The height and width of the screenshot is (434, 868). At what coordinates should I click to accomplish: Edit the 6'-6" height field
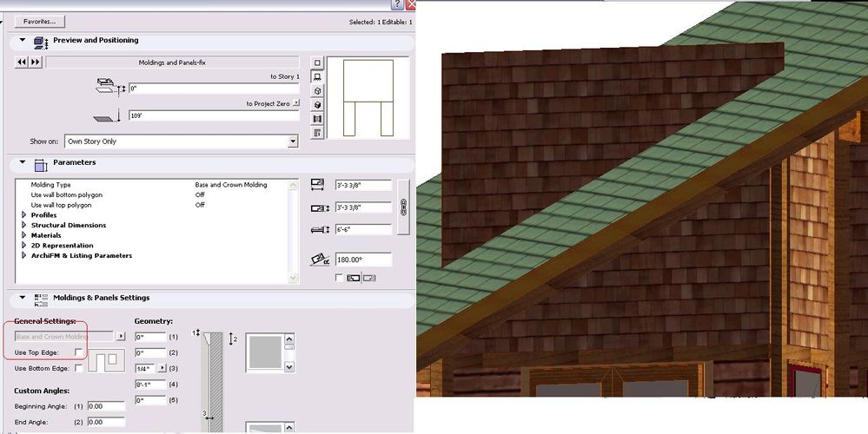[363, 229]
